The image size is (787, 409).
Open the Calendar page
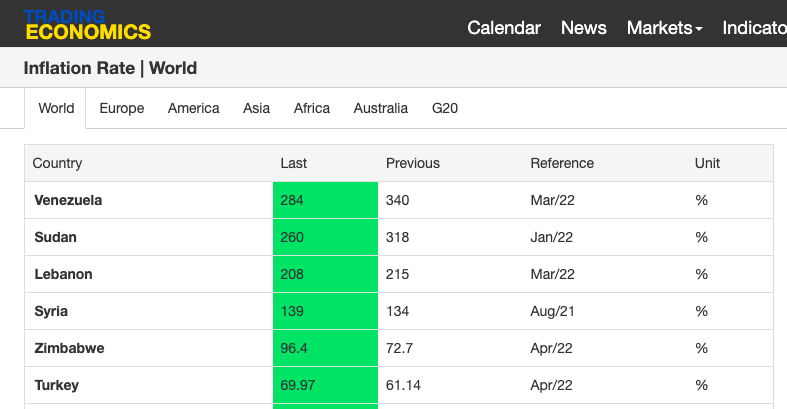click(503, 28)
